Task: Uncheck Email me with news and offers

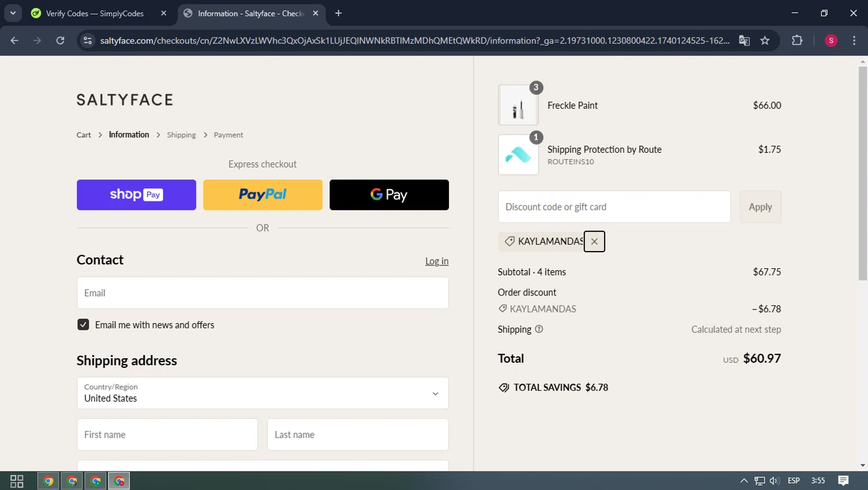Action: pyautogui.click(x=83, y=325)
